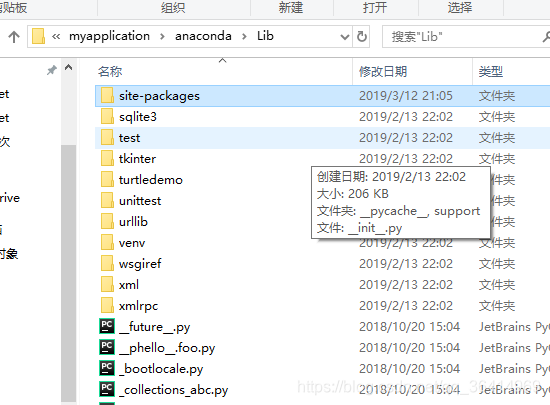Refresh the Lib folder view
The image size is (550, 405).
[362, 36]
